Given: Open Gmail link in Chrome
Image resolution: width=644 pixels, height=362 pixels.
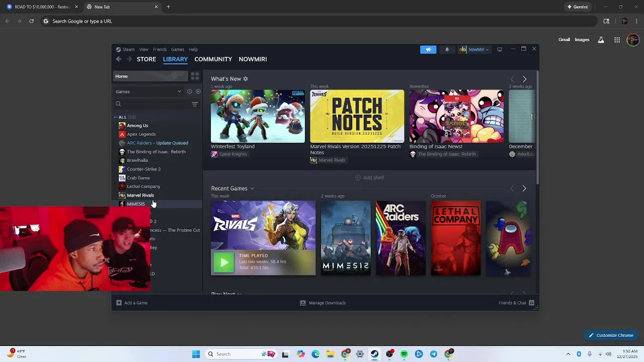Looking at the screenshot, I should pyautogui.click(x=564, y=40).
